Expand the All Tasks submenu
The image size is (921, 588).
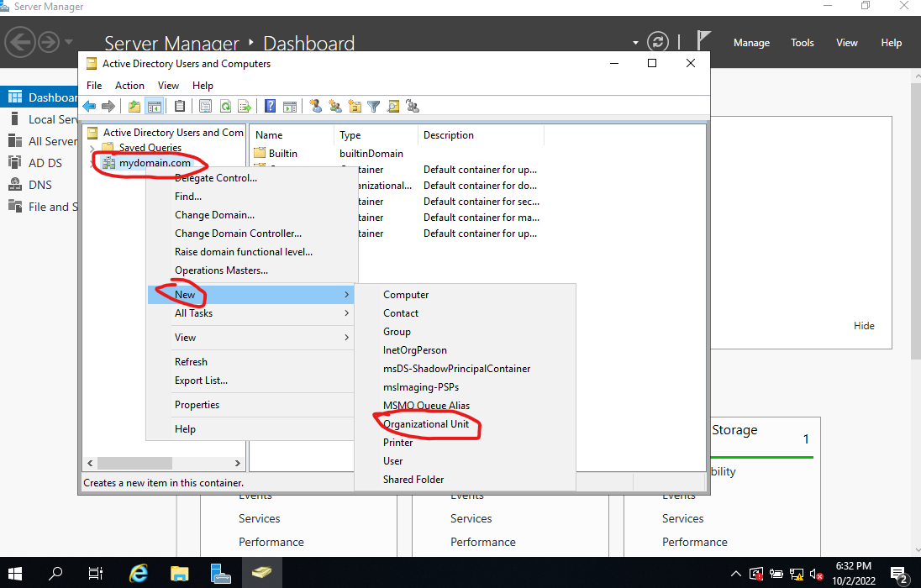tap(250, 313)
